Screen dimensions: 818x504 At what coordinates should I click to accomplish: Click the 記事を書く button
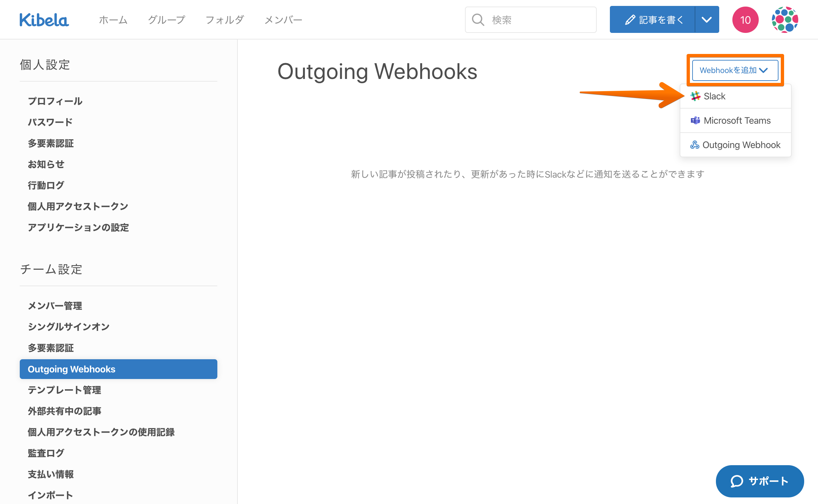(653, 20)
